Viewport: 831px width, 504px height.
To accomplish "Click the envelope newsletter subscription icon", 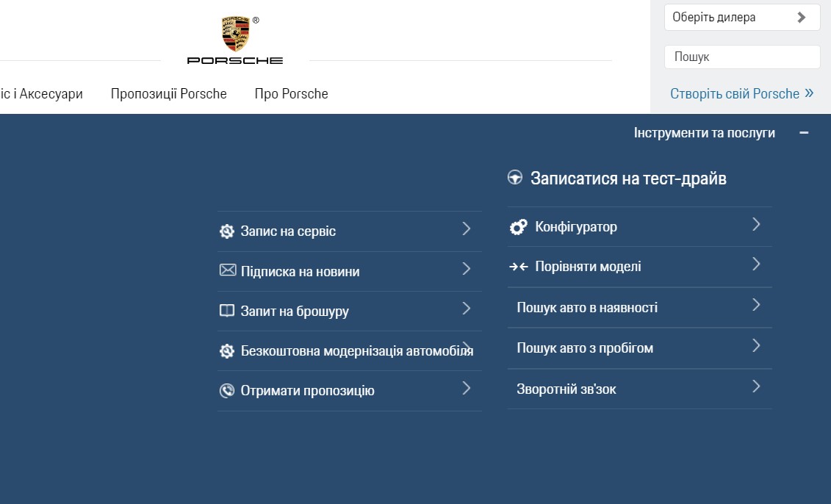I will (x=227, y=270).
